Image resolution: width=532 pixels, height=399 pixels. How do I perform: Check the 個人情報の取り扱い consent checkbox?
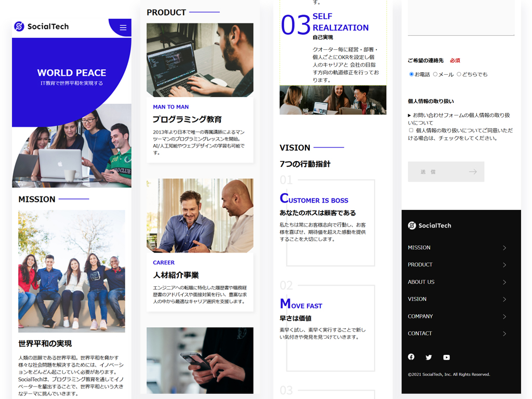(x=411, y=130)
